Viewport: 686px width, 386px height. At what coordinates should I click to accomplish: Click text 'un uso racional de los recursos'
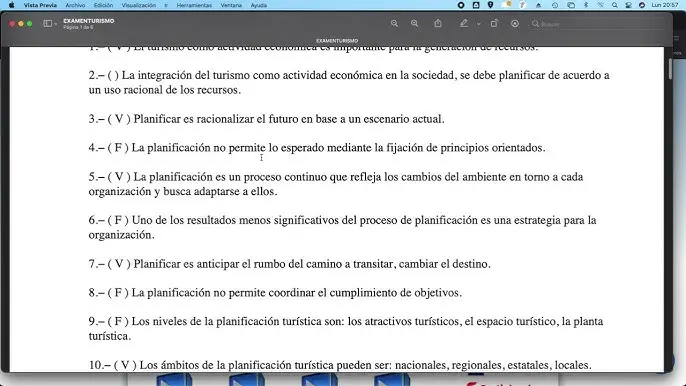pyautogui.click(x=164, y=90)
